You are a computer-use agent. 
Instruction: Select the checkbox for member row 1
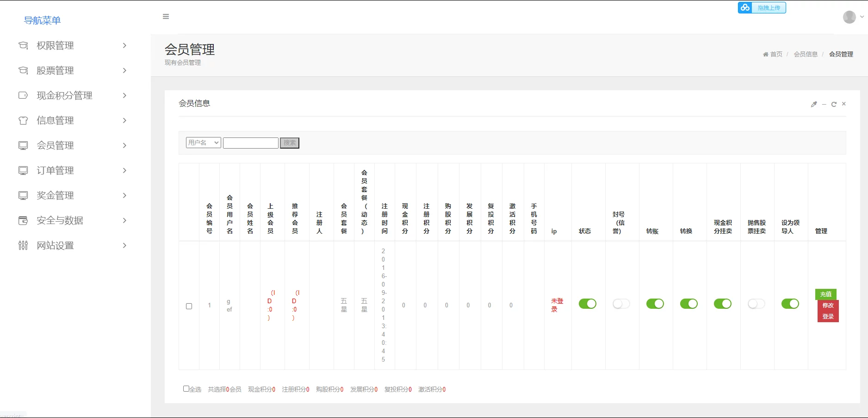[189, 306]
